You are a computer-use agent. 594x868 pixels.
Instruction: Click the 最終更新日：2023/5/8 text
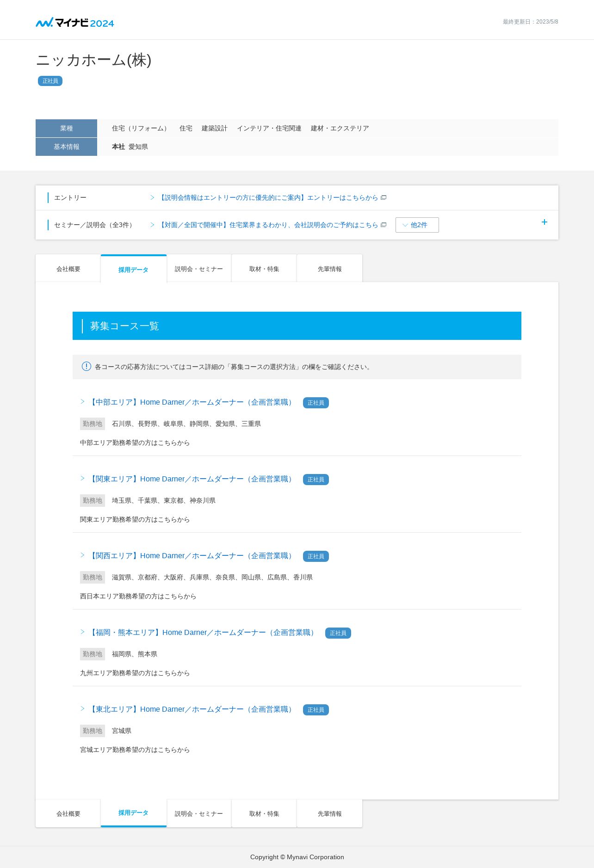(531, 22)
